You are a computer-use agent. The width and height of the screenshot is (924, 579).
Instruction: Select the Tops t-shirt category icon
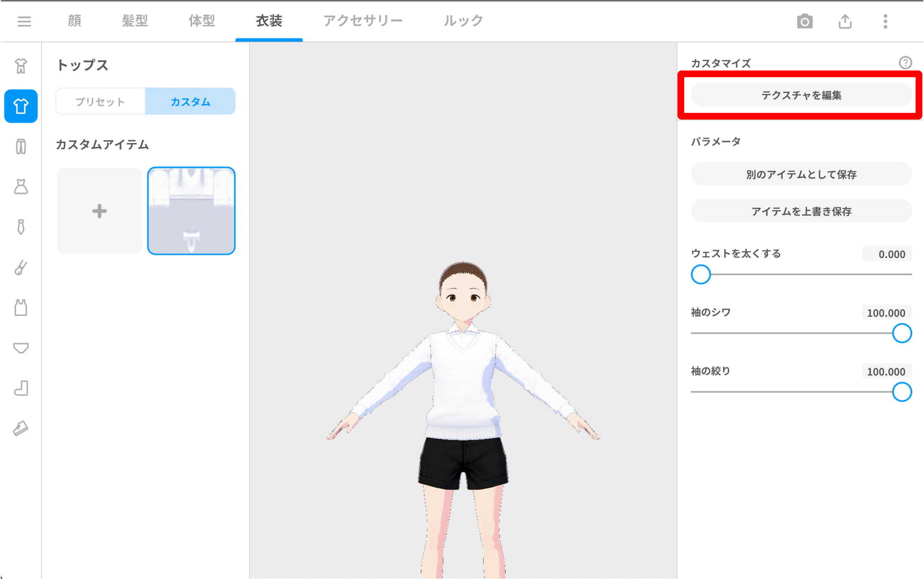(x=21, y=106)
